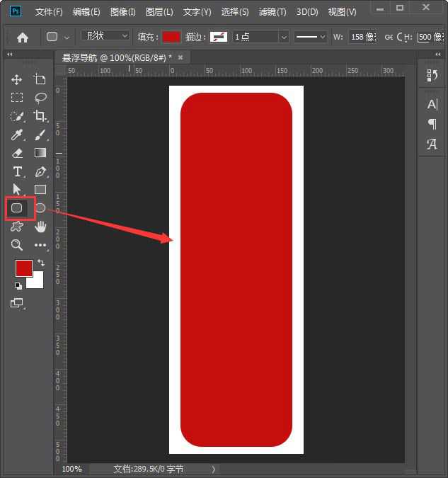Select the Pen tool
The height and width of the screenshot is (478, 448).
(x=40, y=171)
